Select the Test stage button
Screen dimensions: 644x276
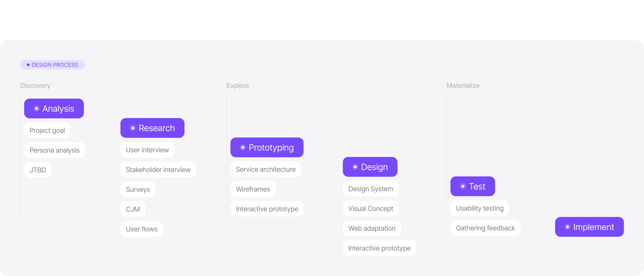pyautogui.click(x=472, y=186)
